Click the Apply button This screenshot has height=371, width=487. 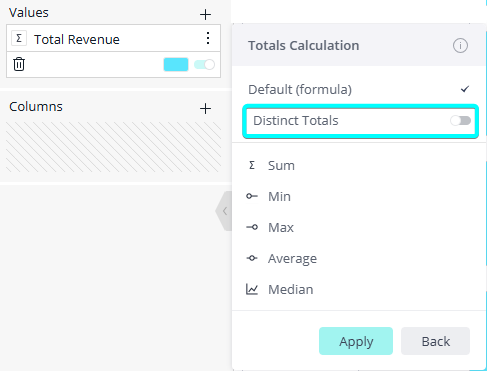click(356, 341)
